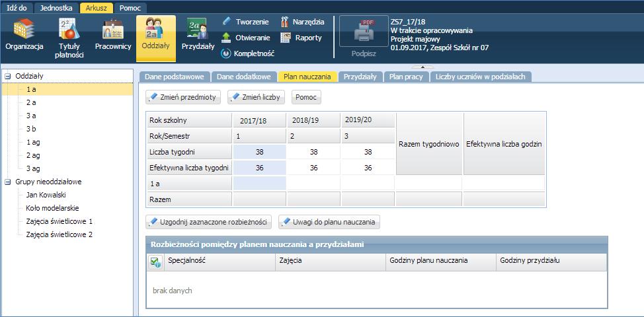Open the Organizacja module icon
This screenshot has height=317, width=644.
click(x=24, y=28)
